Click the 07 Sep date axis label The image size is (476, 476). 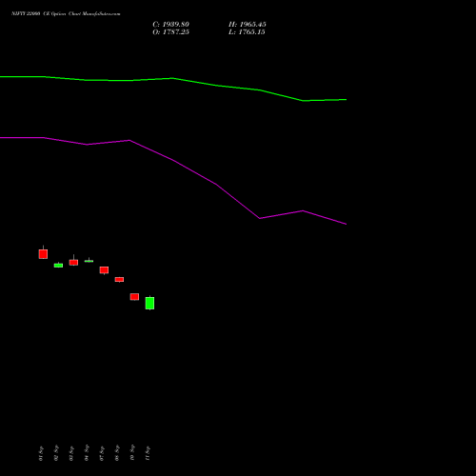(x=102, y=453)
